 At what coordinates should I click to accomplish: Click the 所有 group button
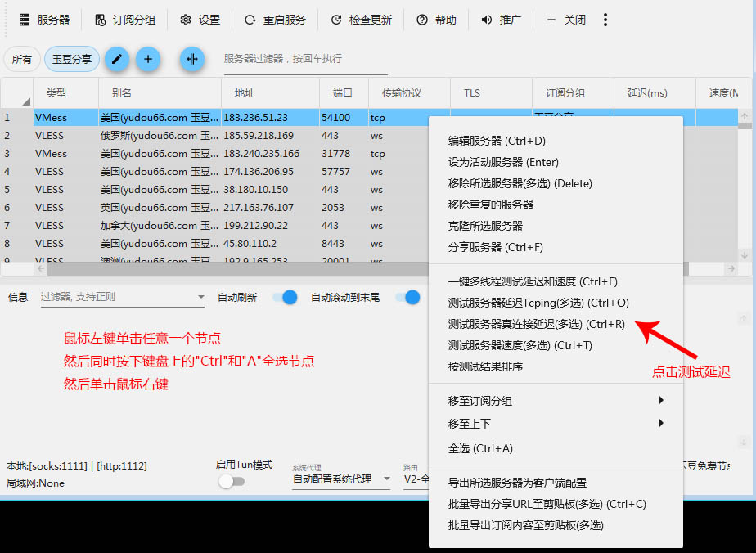[22, 59]
